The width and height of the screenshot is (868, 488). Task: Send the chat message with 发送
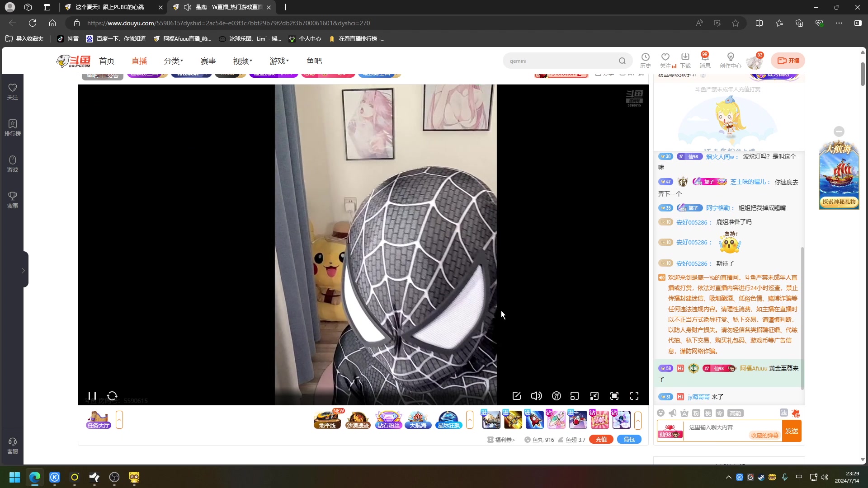point(792,431)
